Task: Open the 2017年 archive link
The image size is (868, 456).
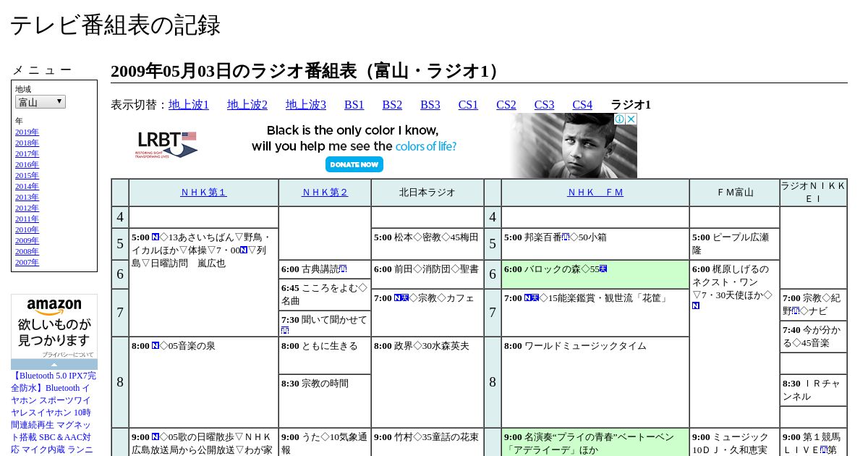Action: 27,153
